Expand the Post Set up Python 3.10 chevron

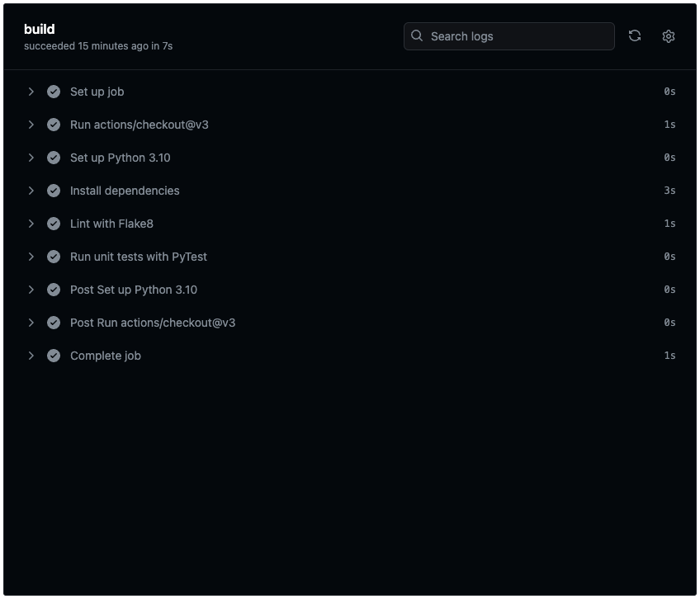click(31, 290)
